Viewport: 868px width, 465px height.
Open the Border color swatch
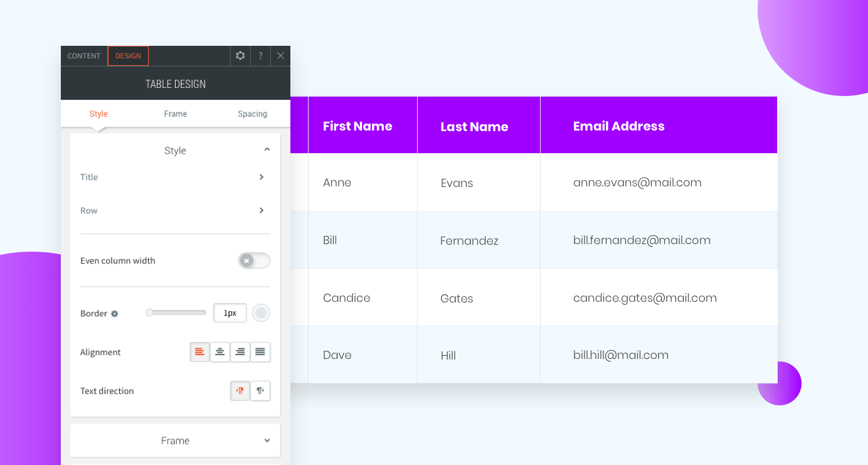(x=261, y=313)
